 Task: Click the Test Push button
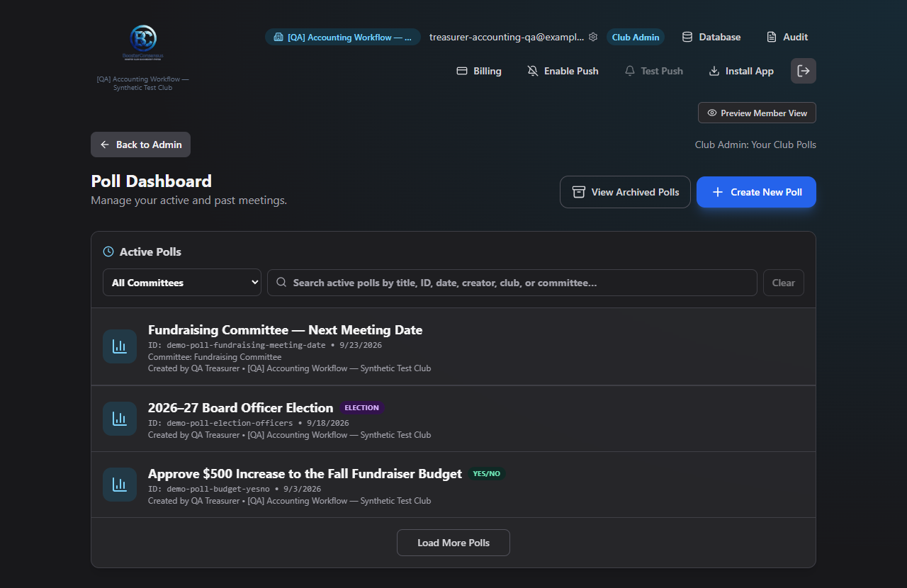tap(654, 71)
